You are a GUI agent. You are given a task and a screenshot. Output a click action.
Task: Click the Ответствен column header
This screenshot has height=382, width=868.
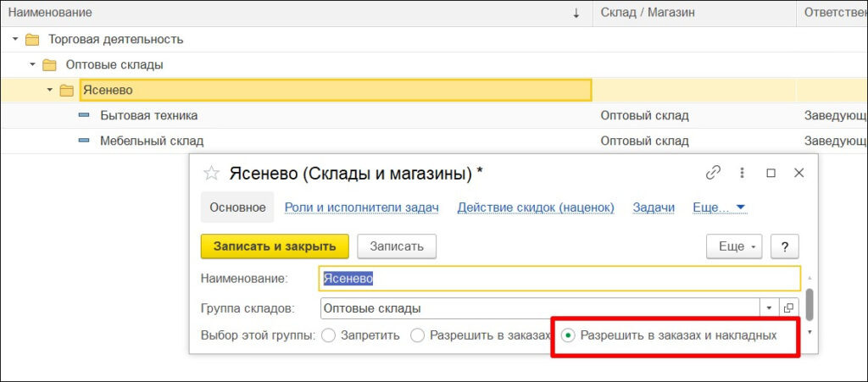832,13
